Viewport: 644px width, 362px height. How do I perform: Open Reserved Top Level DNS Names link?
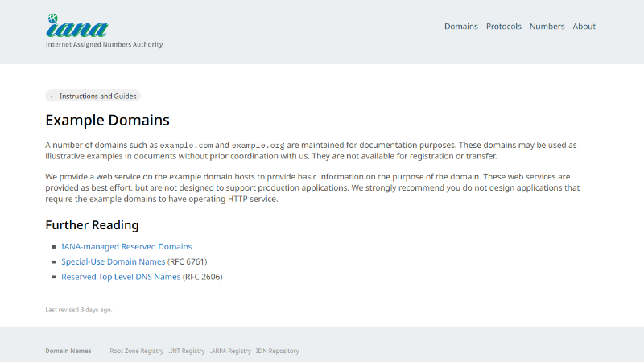pyautogui.click(x=121, y=277)
